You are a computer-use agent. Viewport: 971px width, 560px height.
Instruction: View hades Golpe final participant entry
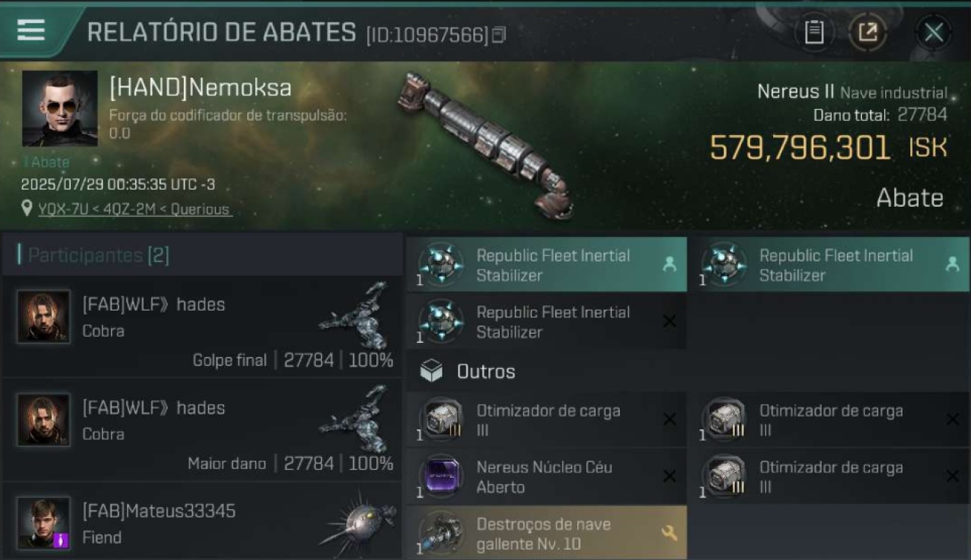(202, 327)
